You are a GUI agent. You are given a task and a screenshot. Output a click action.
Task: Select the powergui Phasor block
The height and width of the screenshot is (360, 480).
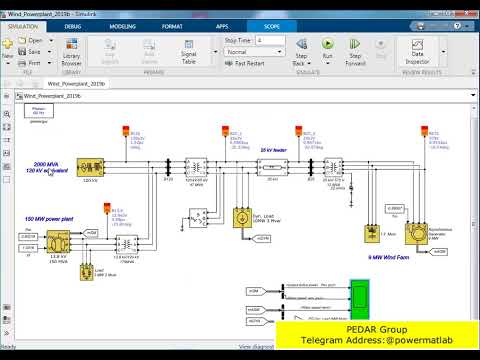[39, 111]
